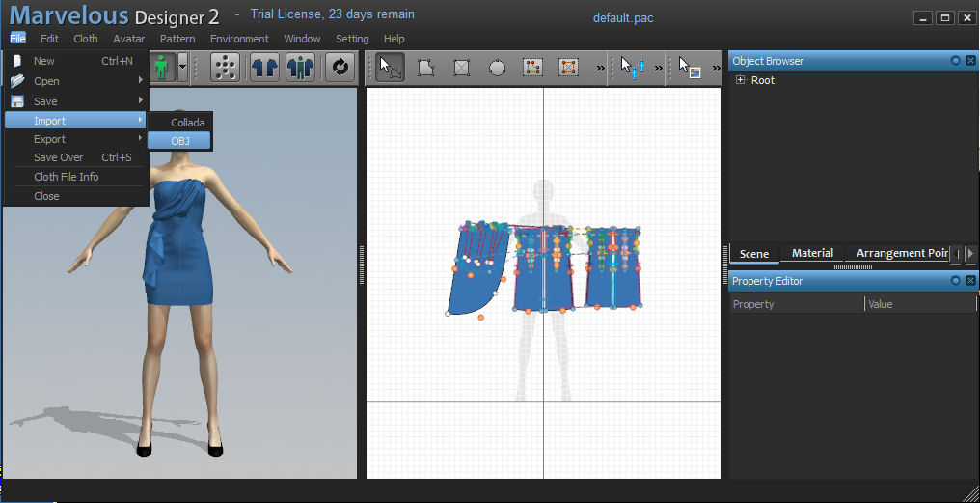Screen dimensions: 980x503
Task: Expand the texture tools overflow chevron
Action: [717, 68]
